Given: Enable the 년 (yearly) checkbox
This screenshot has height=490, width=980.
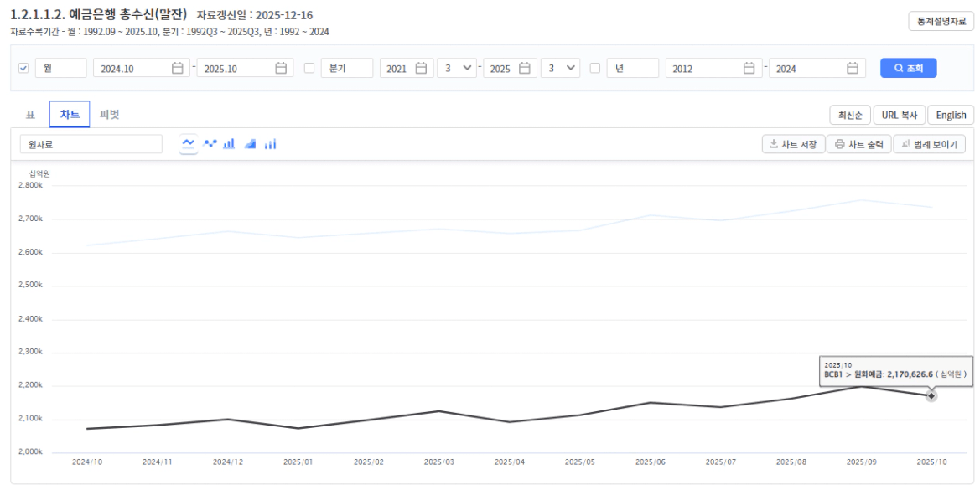Looking at the screenshot, I should tap(595, 69).
